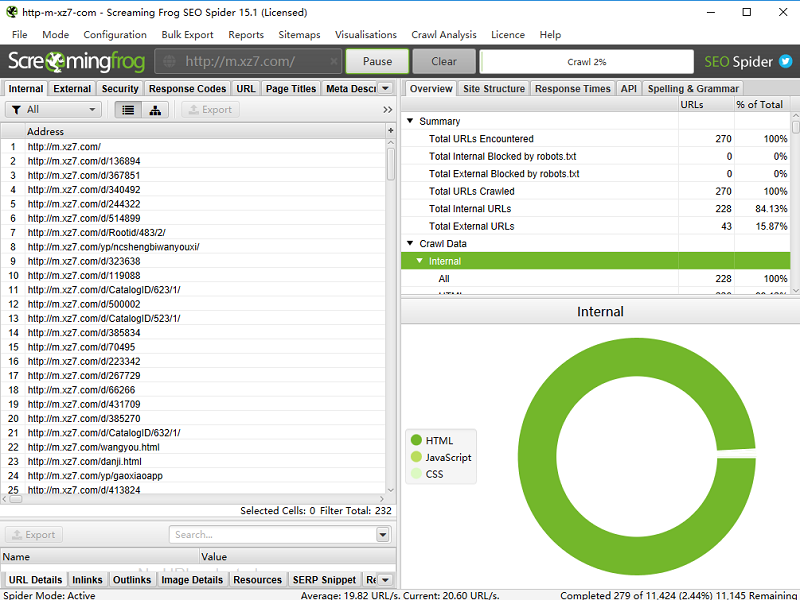Expand hidden toolbar with double chevron
The width and height of the screenshot is (800, 600).
click(x=388, y=110)
